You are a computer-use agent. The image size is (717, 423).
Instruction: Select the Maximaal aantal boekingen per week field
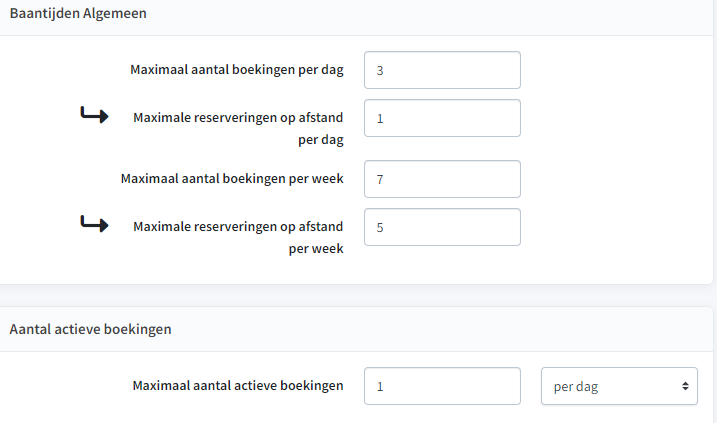pos(442,179)
